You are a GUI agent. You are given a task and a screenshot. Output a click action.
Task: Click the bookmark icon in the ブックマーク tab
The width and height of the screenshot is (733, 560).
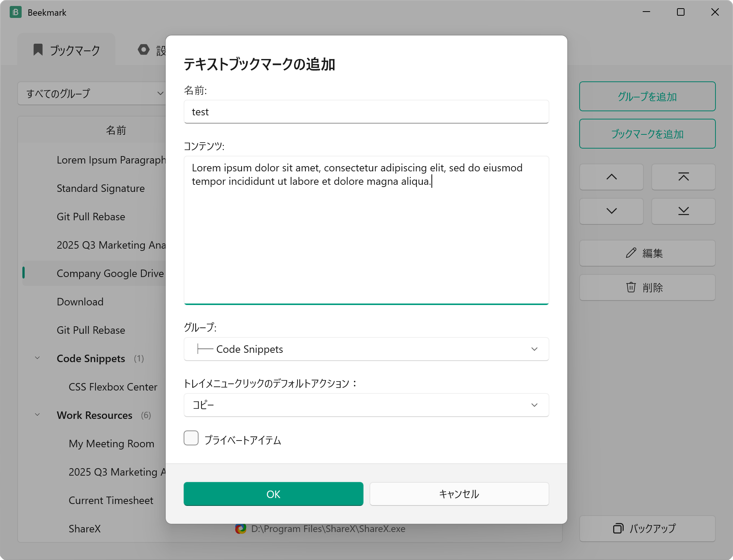[38, 50]
